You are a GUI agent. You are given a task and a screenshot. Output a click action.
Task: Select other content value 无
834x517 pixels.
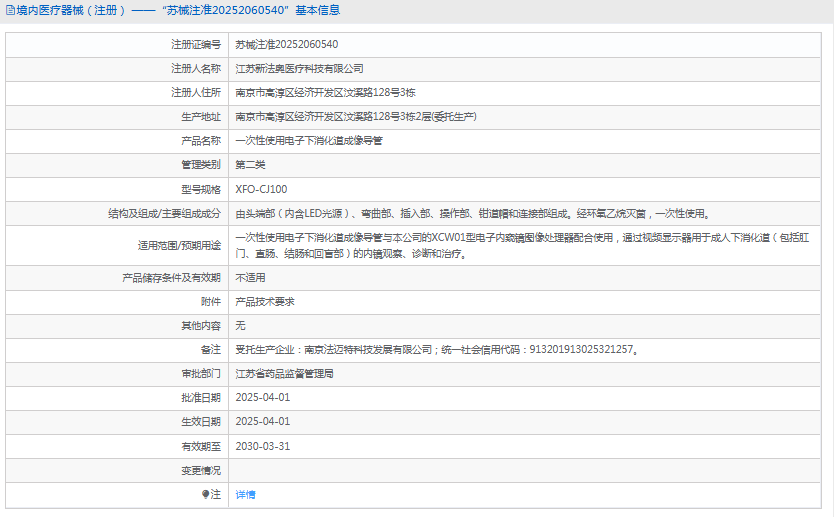point(240,326)
